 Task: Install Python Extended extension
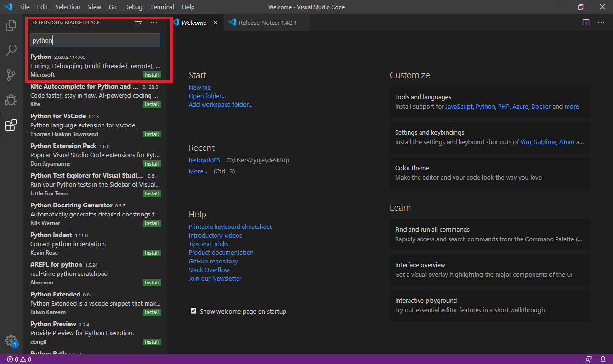(x=152, y=312)
